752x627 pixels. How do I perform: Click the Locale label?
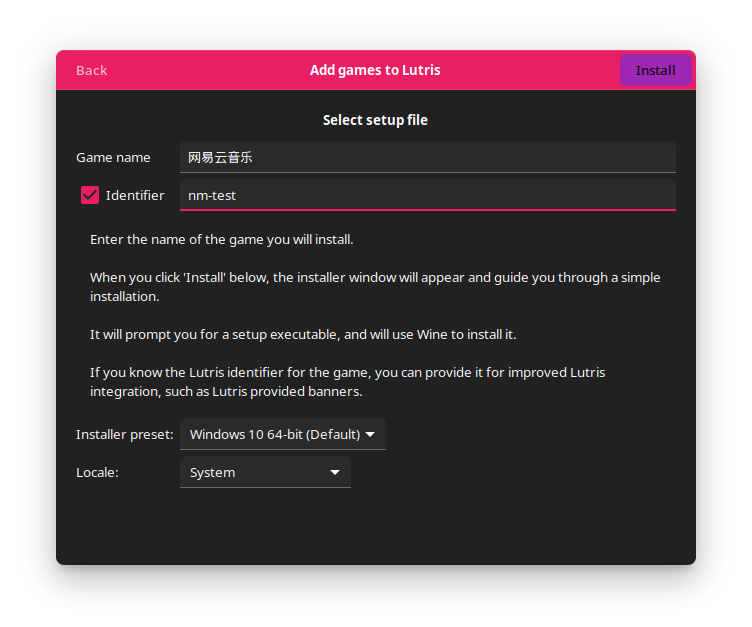97,473
